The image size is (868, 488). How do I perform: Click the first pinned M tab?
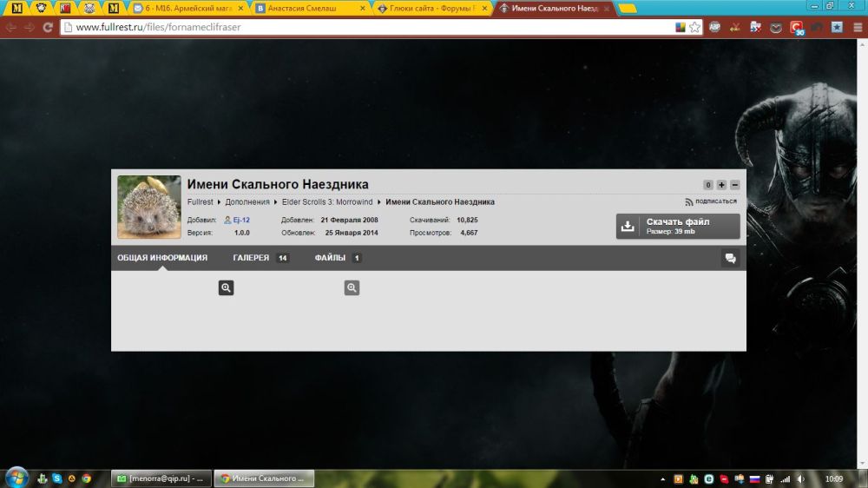(17, 9)
